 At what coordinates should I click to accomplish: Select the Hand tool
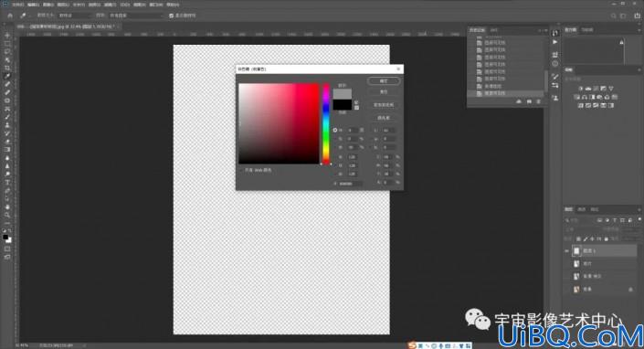coord(7,207)
